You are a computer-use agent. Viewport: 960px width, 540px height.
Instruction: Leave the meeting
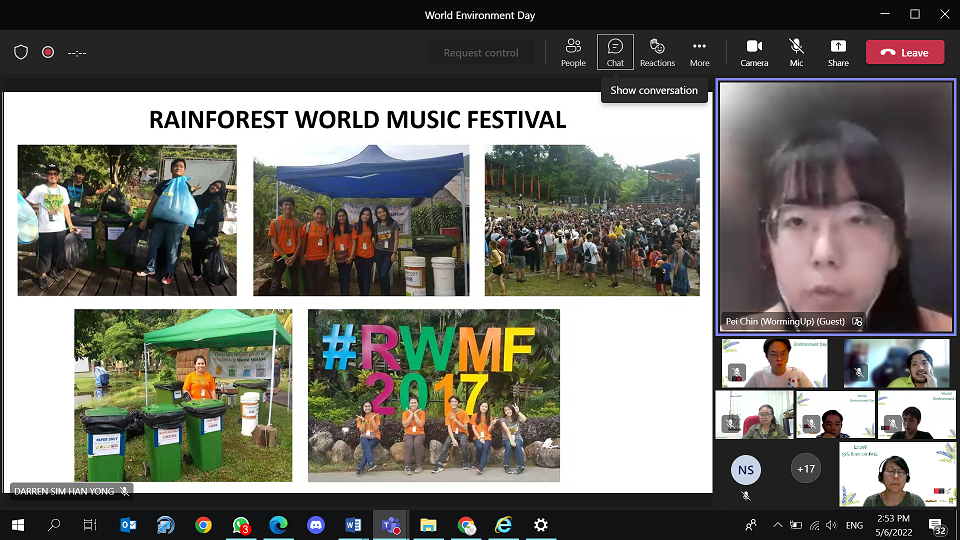pyautogui.click(x=905, y=53)
